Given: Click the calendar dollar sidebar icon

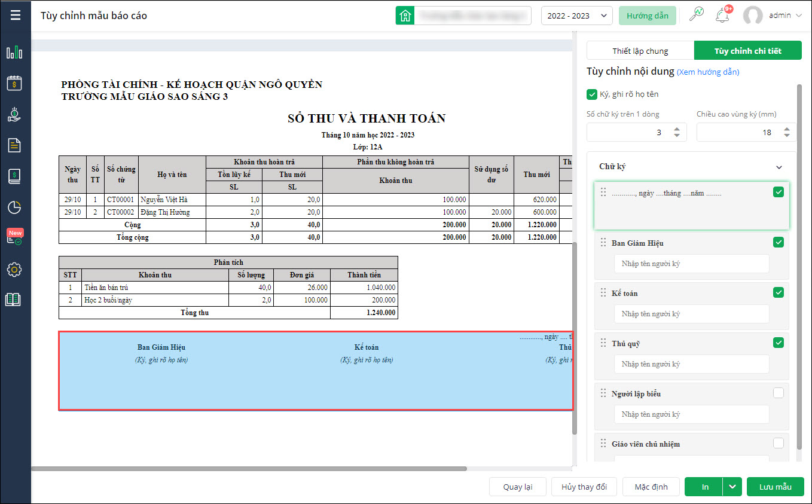Looking at the screenshot, I should tap(14, 83).
